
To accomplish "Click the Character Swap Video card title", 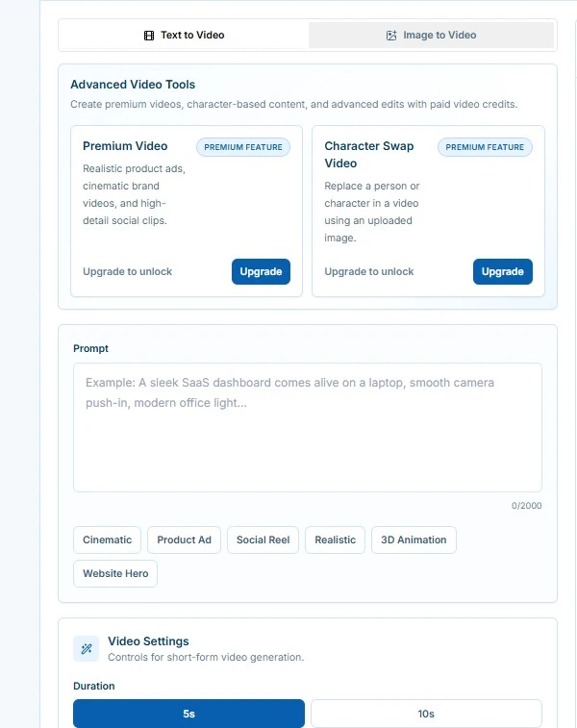I will click(369, 155).
